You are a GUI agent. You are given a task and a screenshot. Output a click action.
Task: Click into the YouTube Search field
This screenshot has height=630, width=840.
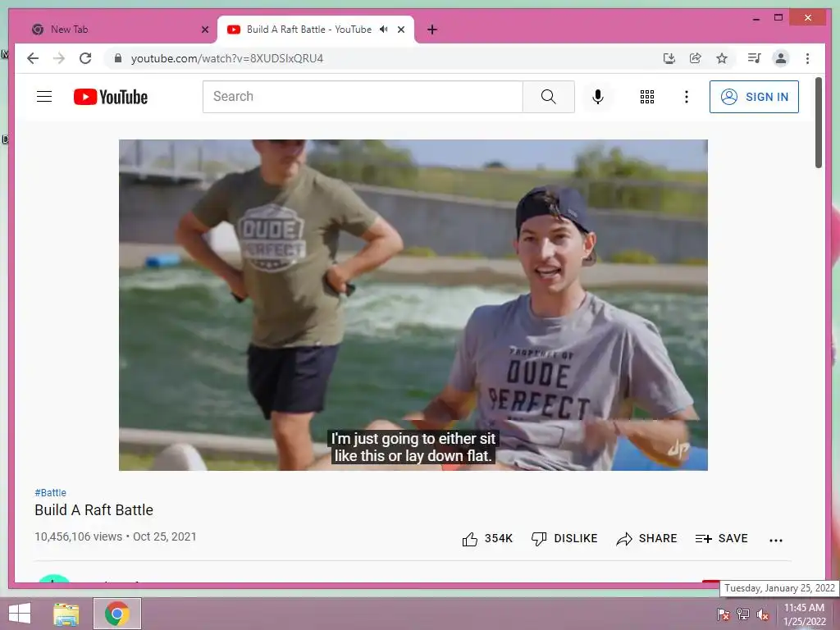pos(363,97)
